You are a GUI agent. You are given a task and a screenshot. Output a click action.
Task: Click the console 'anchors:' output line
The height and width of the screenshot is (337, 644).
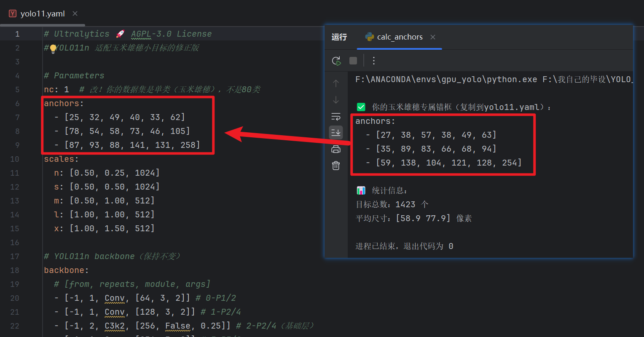[x=376, y=121]
